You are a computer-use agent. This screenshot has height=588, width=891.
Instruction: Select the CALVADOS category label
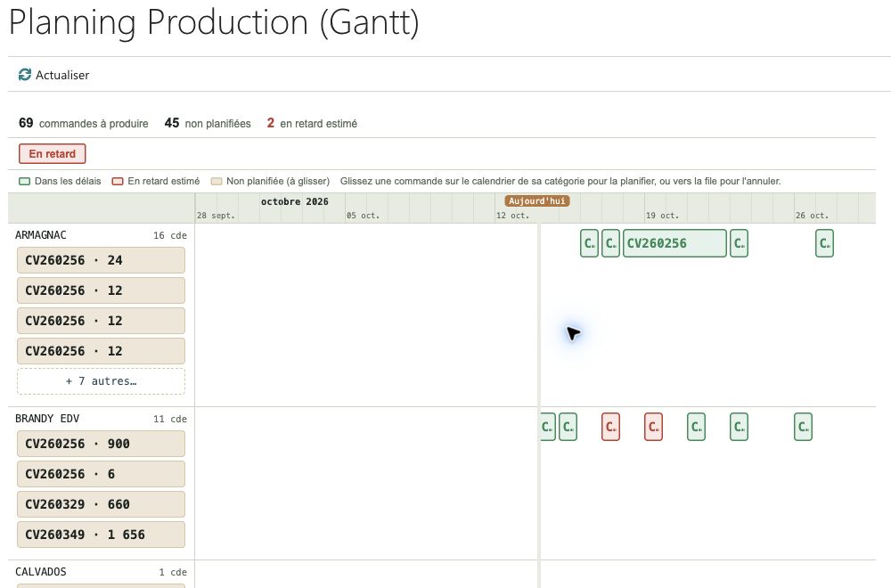(x=41, y=572)
